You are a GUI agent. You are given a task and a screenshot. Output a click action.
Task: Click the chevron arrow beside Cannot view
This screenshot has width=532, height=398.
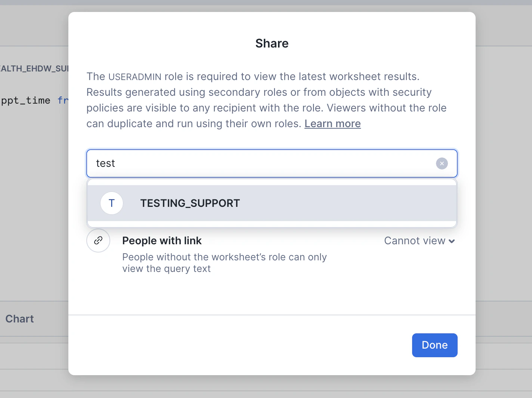pyautogui.click(x=452, y=241)
